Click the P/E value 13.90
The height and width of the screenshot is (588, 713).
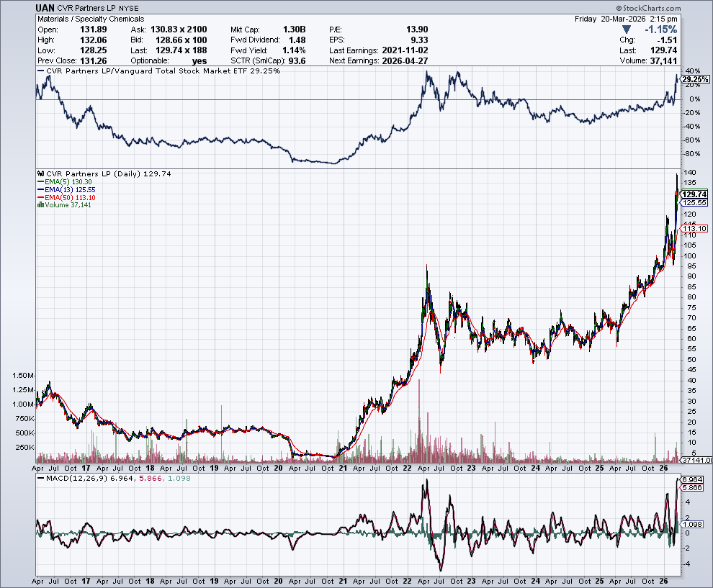(417, 30)
